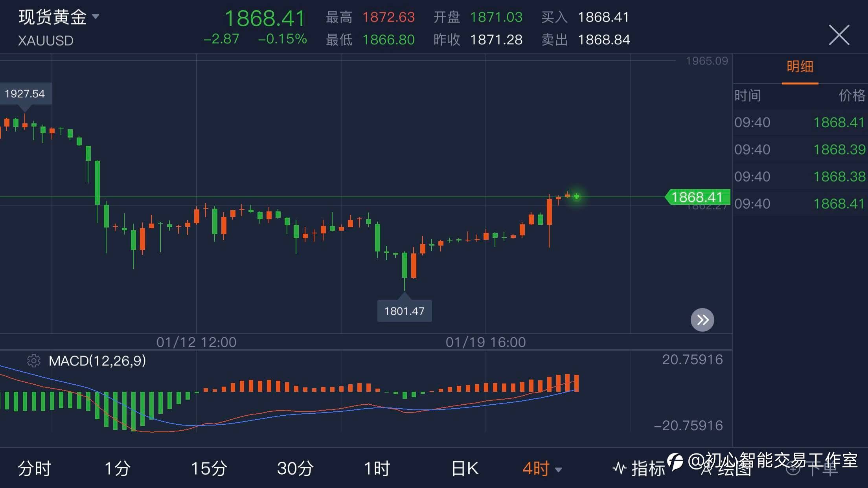Viewport: 868px width, 488px height.
Task: Open the MACD settings gear icon
Action: coord(34,361)
